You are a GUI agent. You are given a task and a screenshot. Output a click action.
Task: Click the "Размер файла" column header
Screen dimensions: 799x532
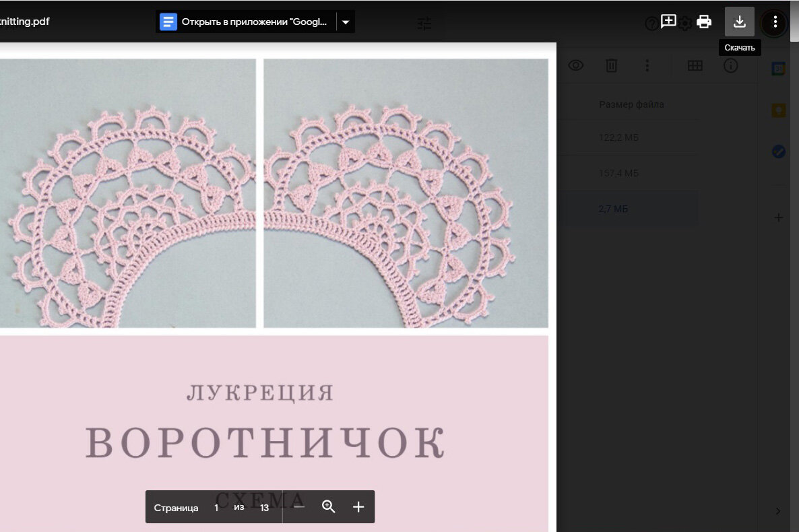(631, 104)
